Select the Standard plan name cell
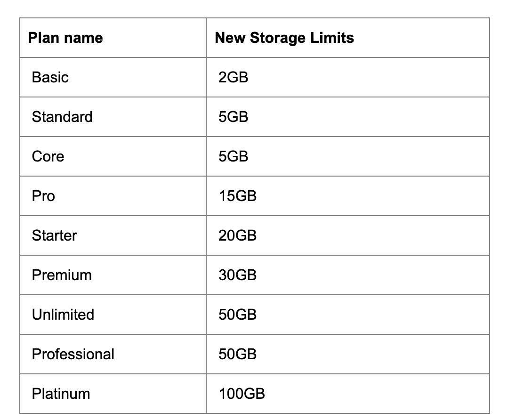 coord(62,117)
